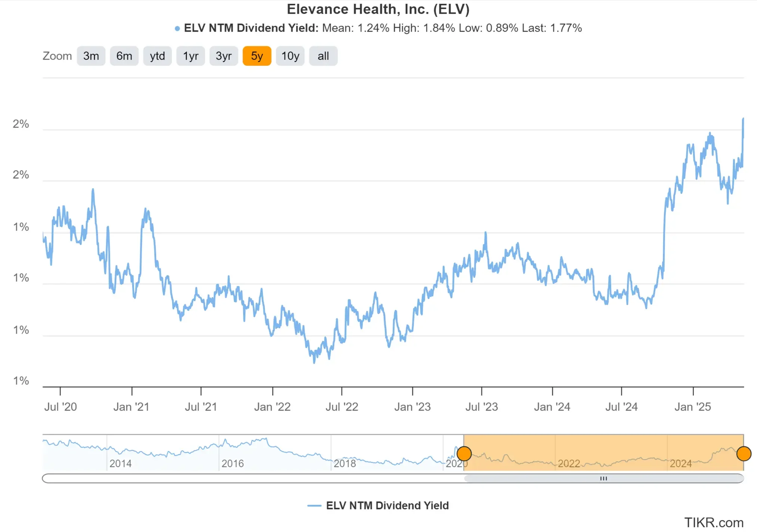Click the navigator scrollbar grip

(603, 478)
